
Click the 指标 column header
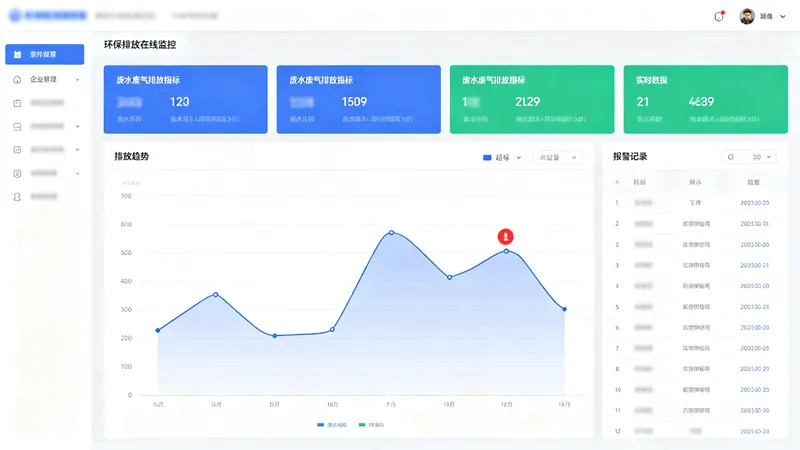[640, 182]
